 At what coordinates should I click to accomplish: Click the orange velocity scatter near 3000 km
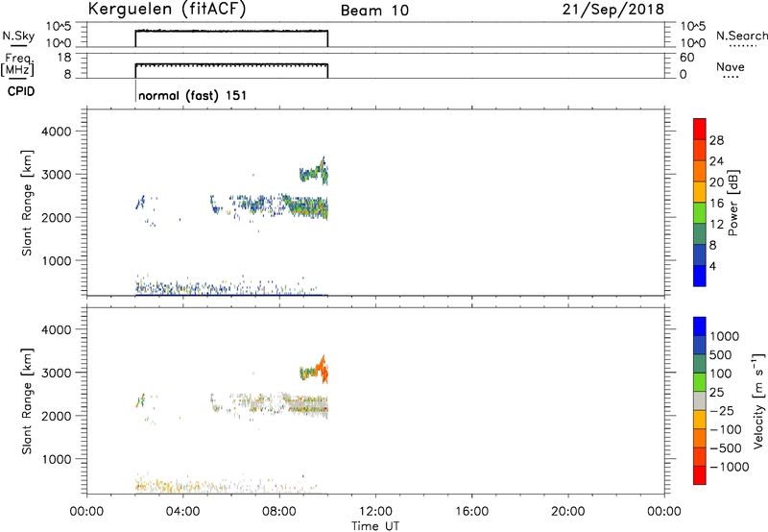pos(322,371)
